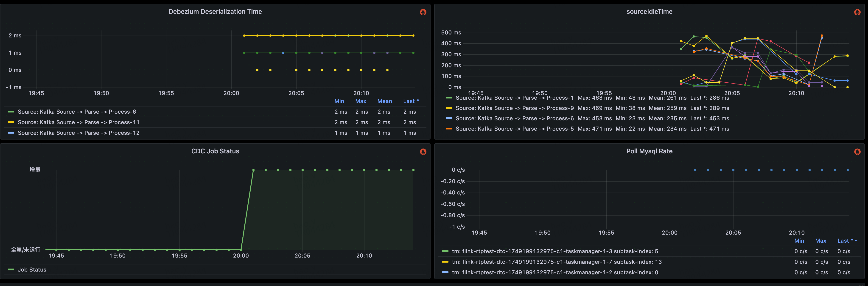
Task: Toggle the Process-12 series in Debezium legend
Action: (x=78, y=133)
